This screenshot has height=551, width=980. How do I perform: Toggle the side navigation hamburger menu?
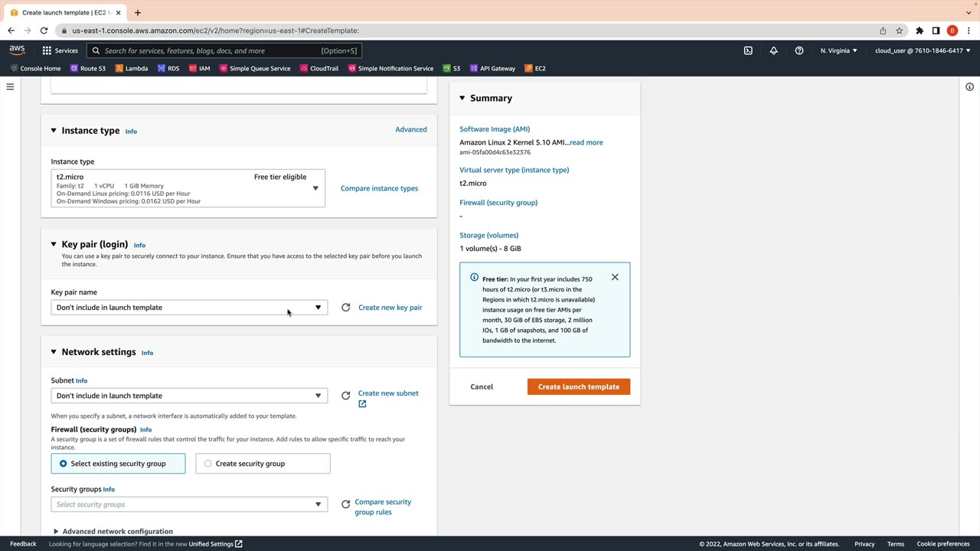[10, 86]
